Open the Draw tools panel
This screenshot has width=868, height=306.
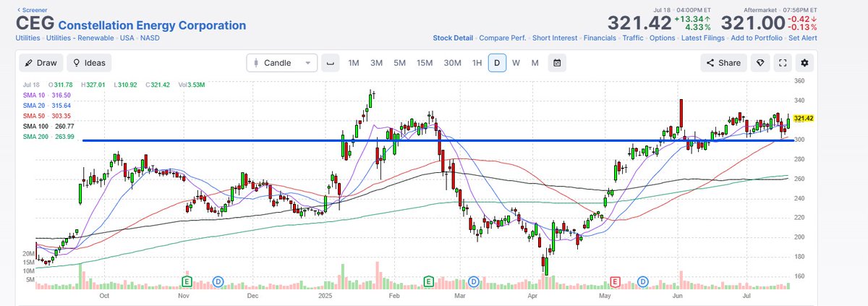(41, 63)
